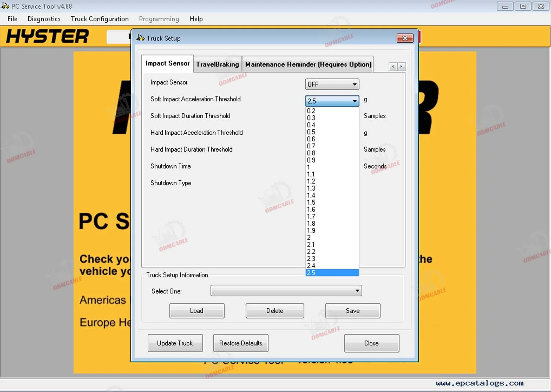Click the Update Truck button
The height and width of the screenshot is (392, 551).
click(175, 343)
